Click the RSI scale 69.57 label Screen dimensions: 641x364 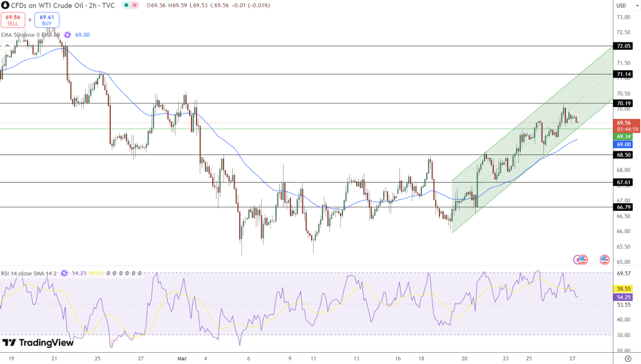(x=623, y=273)
